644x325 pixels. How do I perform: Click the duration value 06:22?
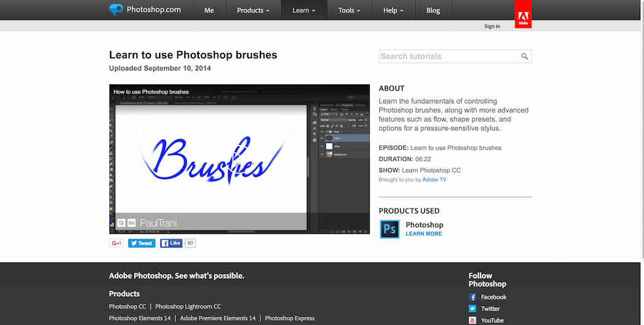(423, 159)
